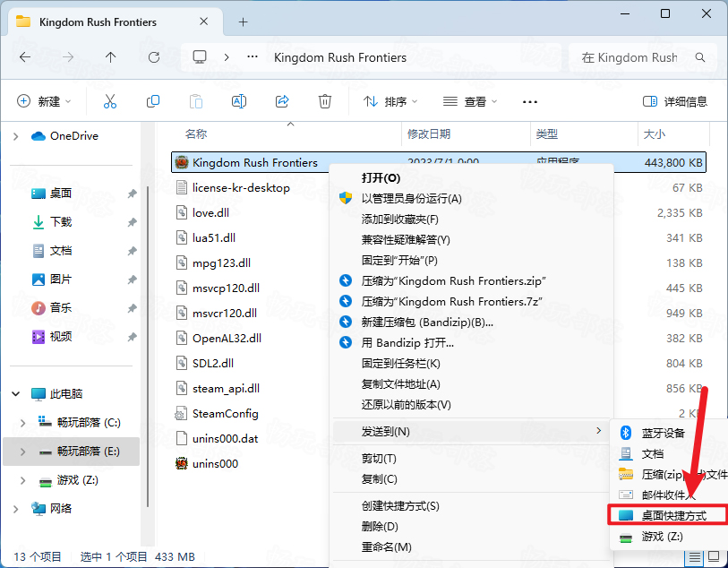Open a new tab with plus button
The height and width of the screenshot is (568, 728).
pos(243,22)
